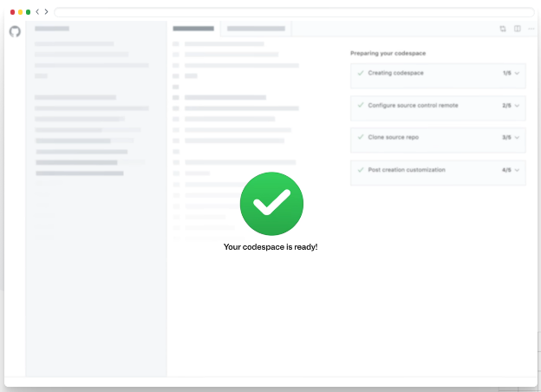This screenshot has height=392, width=541.
Task: Expand the Creating codespace step chevron
Action: 518,74
